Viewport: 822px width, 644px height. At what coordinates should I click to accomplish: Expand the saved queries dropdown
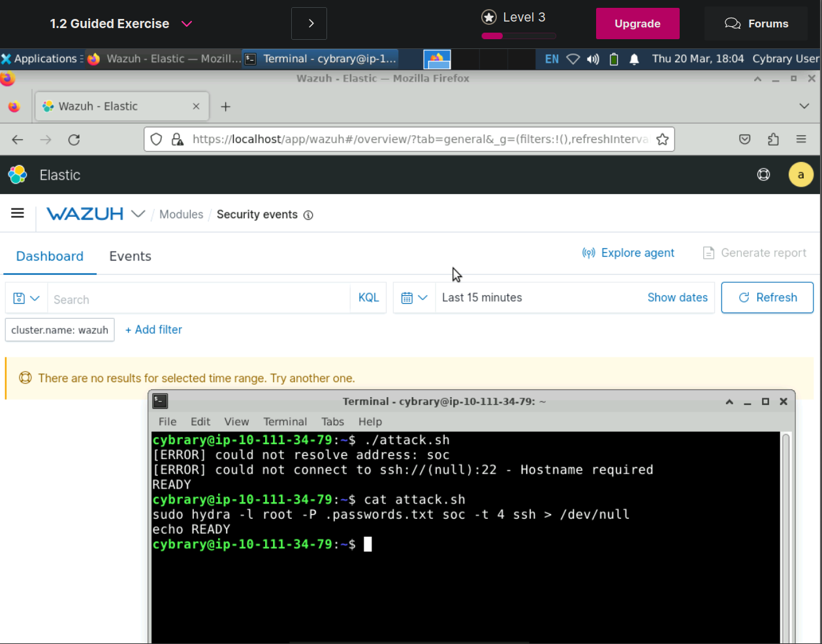tap(26, 298)
